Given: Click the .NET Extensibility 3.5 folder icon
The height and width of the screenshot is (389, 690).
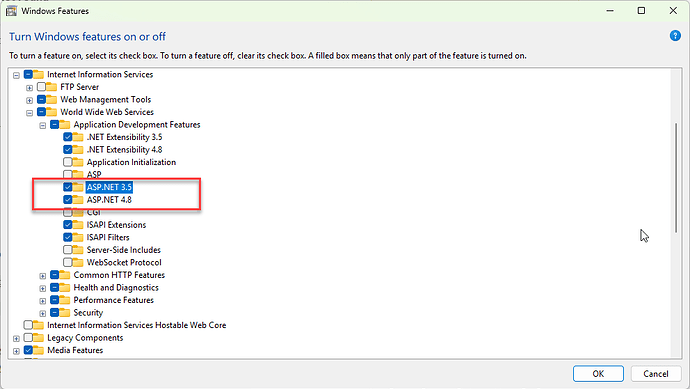Looking at the screenshot, I should click(x=78, y=137).
